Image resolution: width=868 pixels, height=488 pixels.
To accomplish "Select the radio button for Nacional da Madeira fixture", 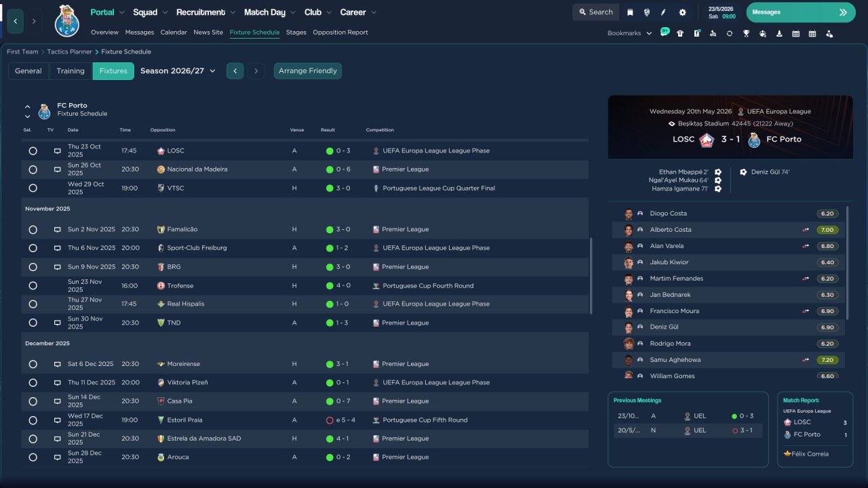I will click(33, 169).
